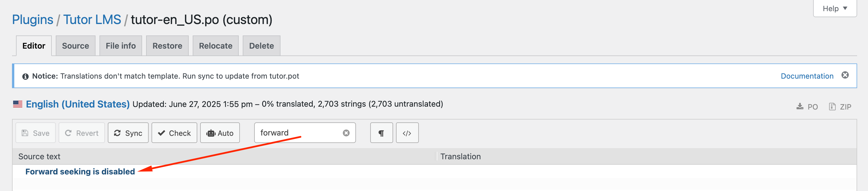
Task: Download the ZIP archive
Action: pos(840,107)
